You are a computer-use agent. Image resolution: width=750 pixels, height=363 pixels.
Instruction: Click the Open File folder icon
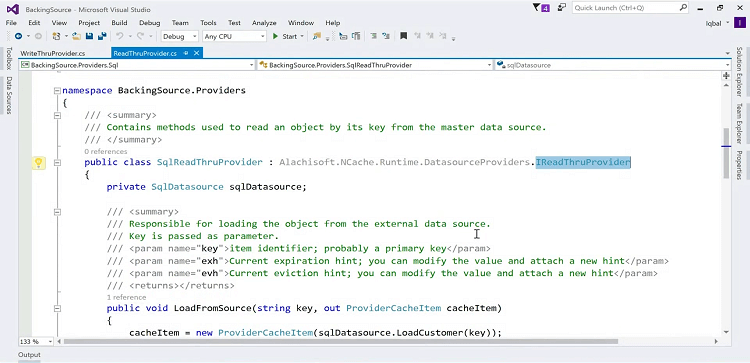(x=77, y=36)
